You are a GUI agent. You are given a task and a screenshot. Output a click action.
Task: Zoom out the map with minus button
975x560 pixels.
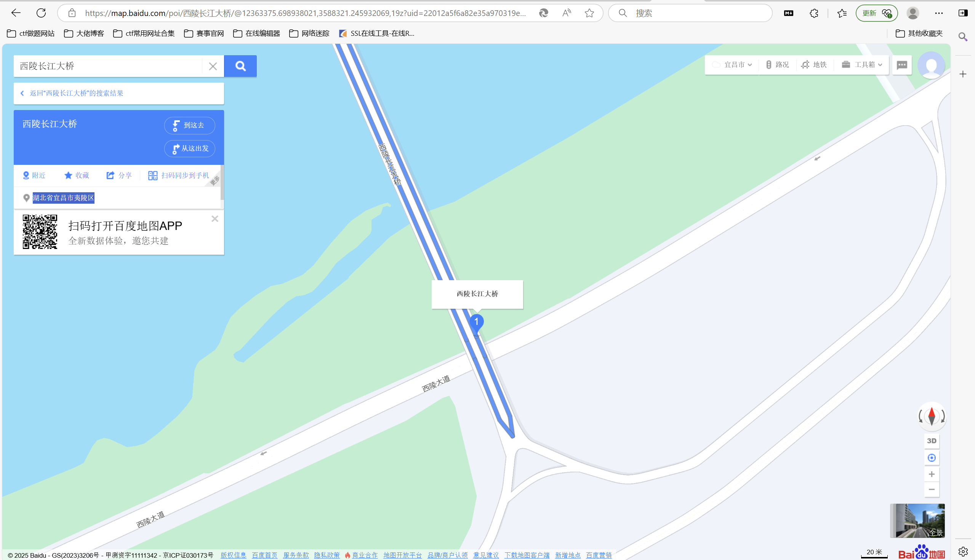click(x=932, y=490)
